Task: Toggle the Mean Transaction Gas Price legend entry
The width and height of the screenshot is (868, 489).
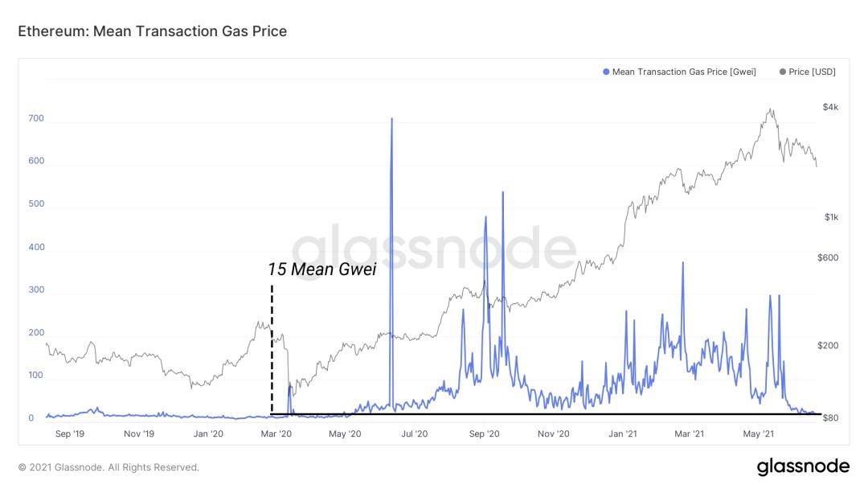Action: 679,72
